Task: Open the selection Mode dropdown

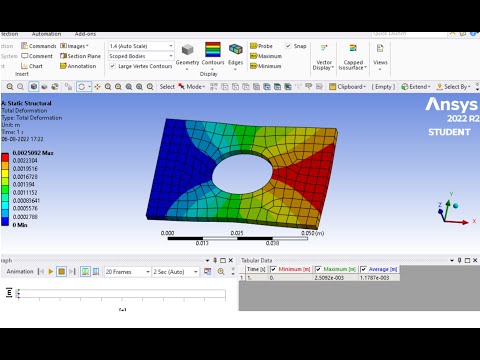Action: click(x=192, y=87)
